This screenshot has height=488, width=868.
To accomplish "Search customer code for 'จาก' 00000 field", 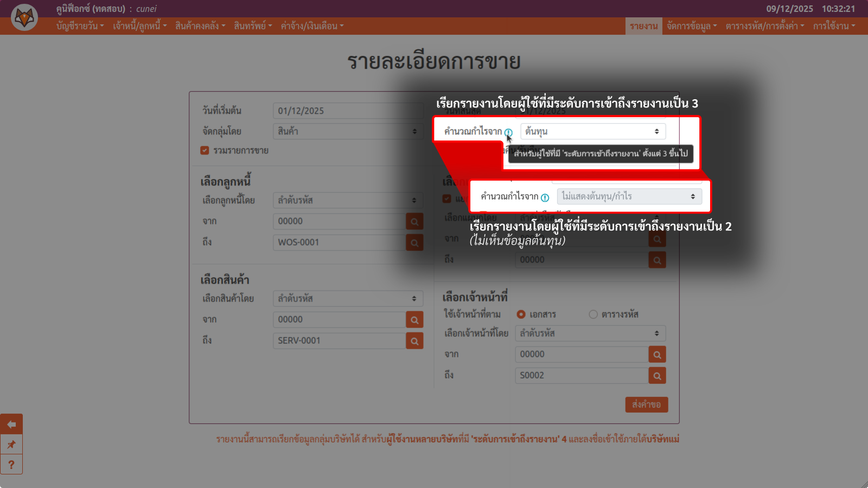I will point(414,221).
